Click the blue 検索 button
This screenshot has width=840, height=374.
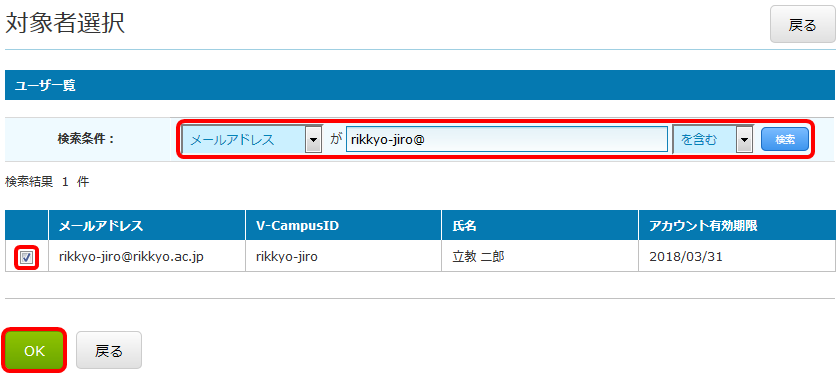pyautogui.click(x=785, y=140)
